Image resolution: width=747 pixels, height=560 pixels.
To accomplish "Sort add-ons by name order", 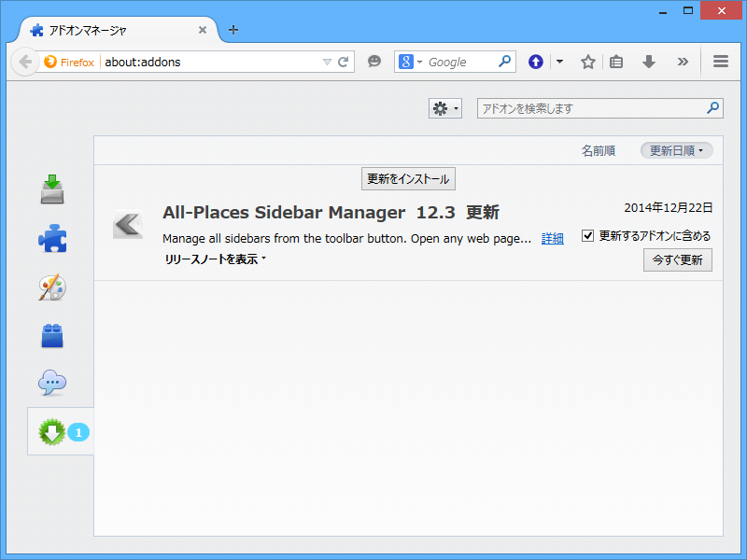I will tap(599, 150).
